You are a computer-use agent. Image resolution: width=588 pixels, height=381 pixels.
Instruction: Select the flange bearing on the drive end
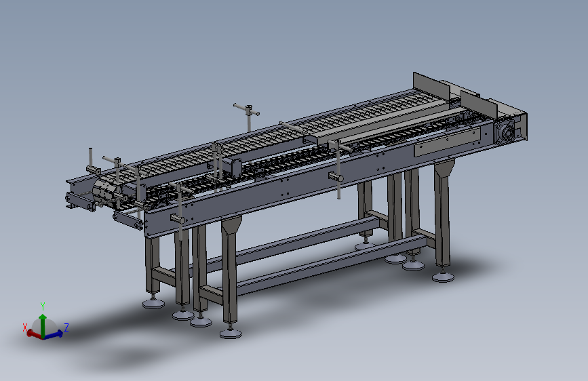505,133
